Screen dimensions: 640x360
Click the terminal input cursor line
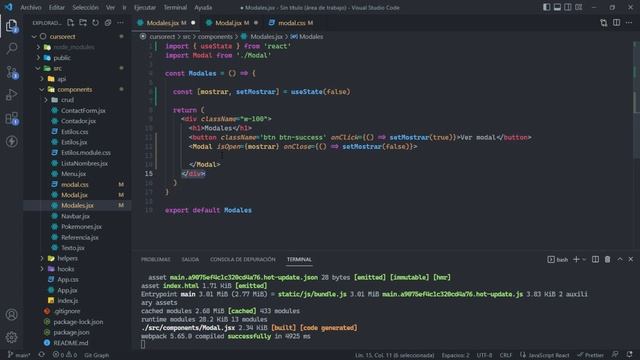tap(143, 344)
